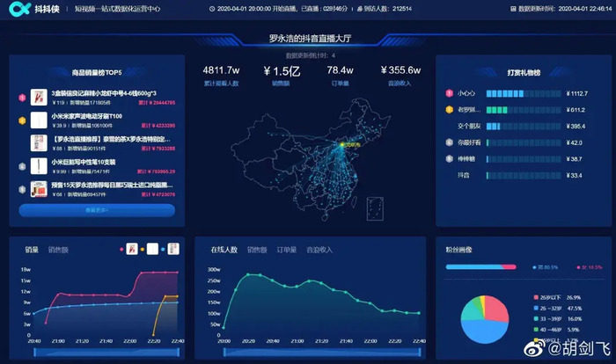Select the 在线人数 tab in center chart
The height and width of the screenshot is (364, 616).
[x=224, y=250]
